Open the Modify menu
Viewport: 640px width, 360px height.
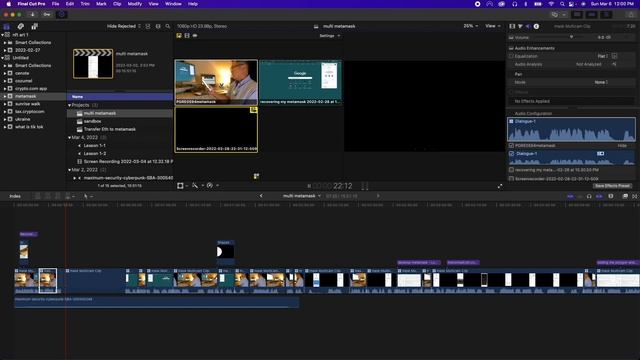[x=135, y=4]
